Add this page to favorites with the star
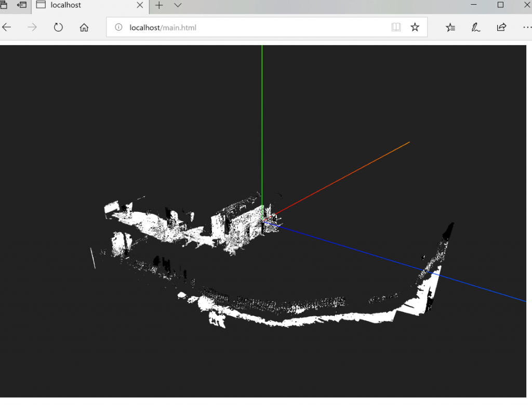This screenshot has width=532, height=405. click(415, 28)
